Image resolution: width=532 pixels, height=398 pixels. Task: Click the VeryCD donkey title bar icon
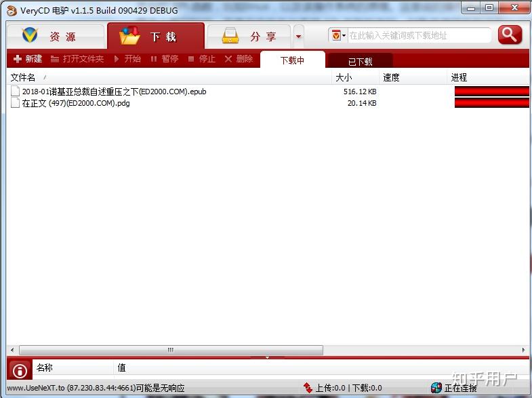pos(12,11)
